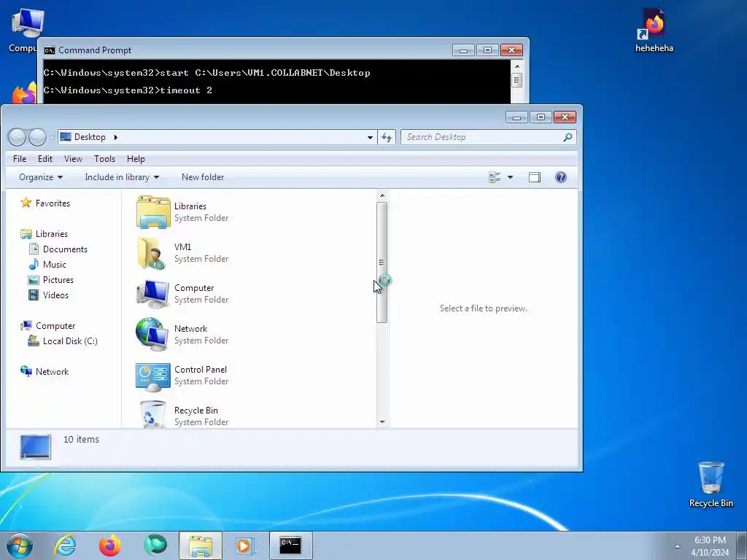Image resolution: width=747 pixels, height=560 pixels.
Task: Click the Favorites star in navigation pane
Action: (x=26, y=203)
